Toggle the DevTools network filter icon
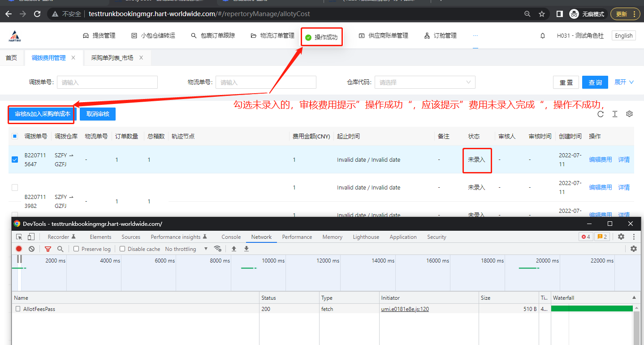The width and height of the screenshot is (644, 345). [x=48, y=249]
